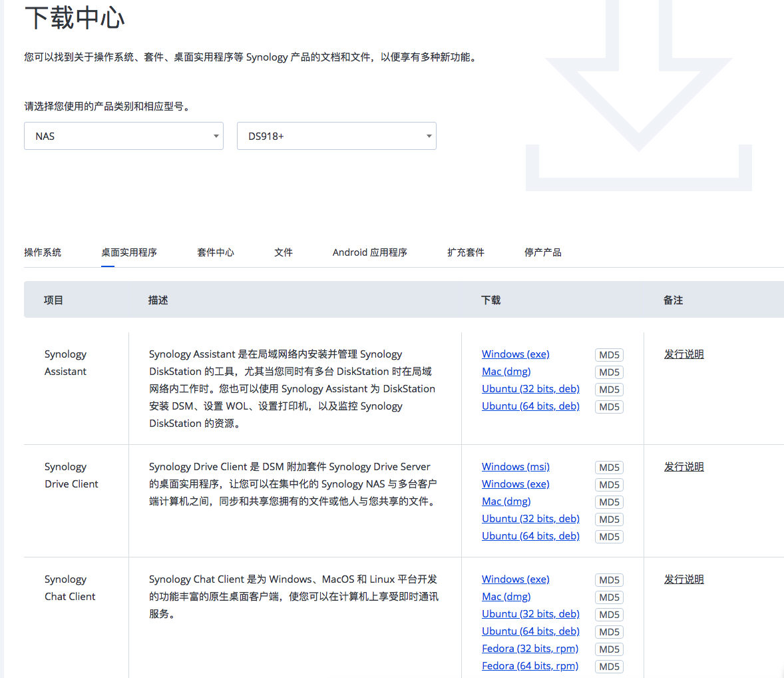
Task: Download Chat Client Ubuntu 64 bits deb
Action: [530, 631]
